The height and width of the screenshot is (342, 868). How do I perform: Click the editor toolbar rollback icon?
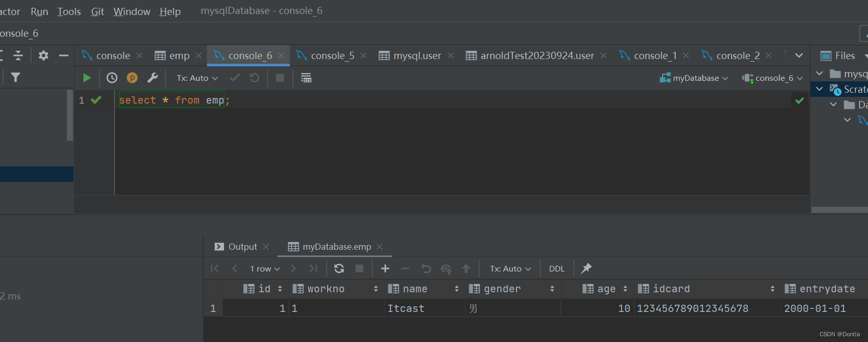pos(255,78)
